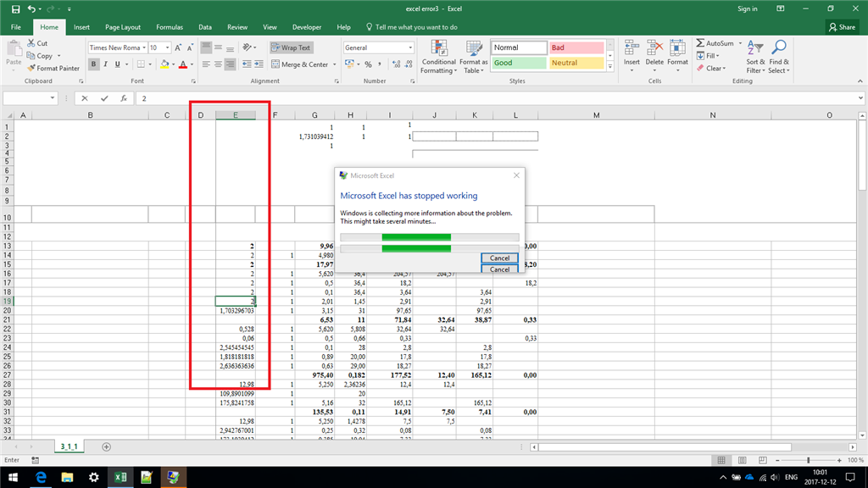This screenshot has width=868, height=488.
Task: Open File Explorer from the taskbar
Action: pyautogui.click(x=67, y=477)
